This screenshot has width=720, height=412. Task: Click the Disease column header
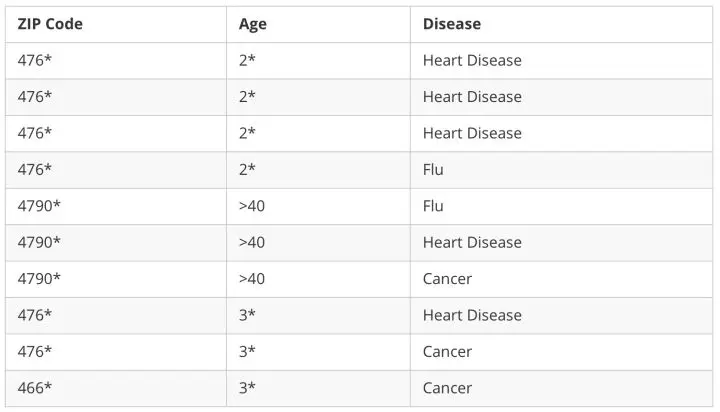452,24
